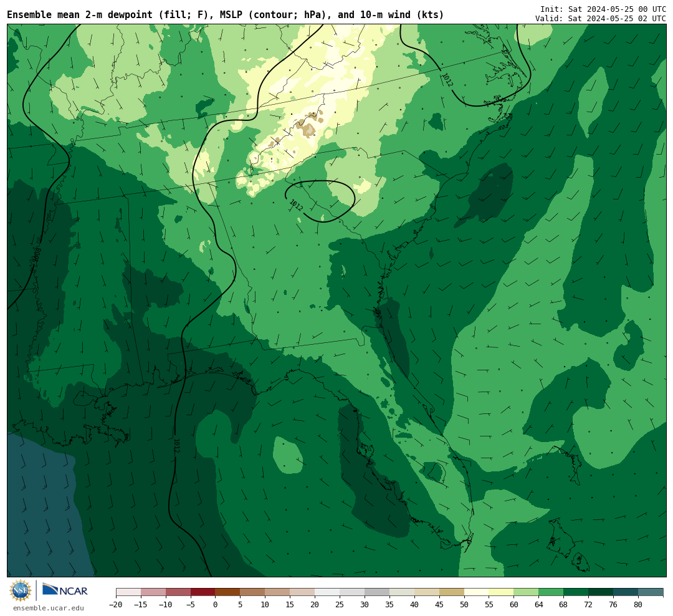The height and width of the screenshot is (616, 673).
Task: Click the 1008 contour label at the western edge
Action: coord(37,254)
